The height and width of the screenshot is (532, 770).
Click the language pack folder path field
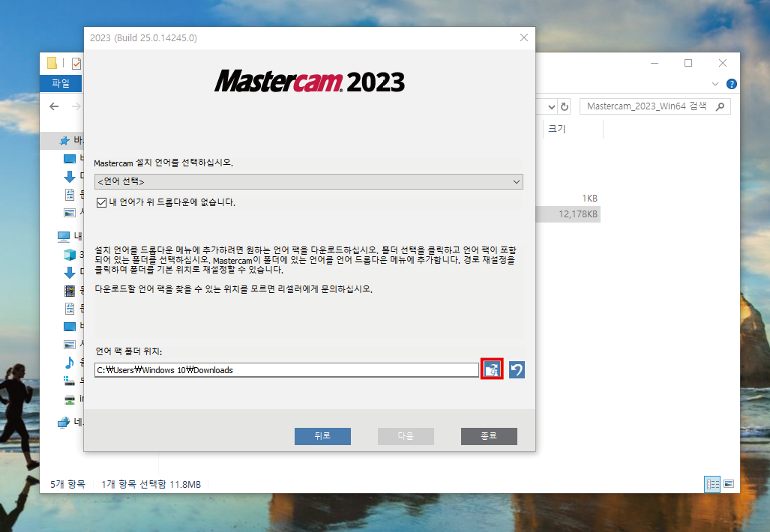(x=286, y=370)
